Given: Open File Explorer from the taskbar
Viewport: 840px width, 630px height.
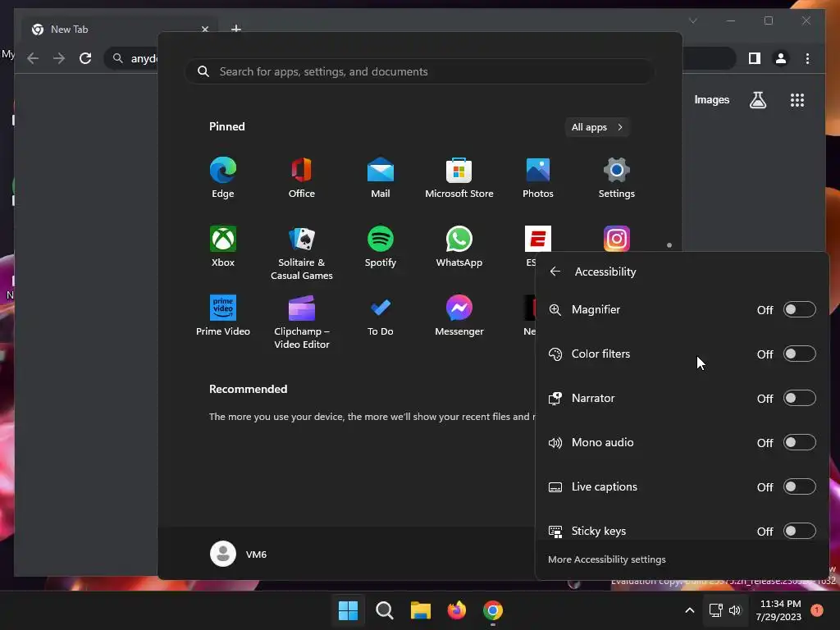Looking at the screenshot, I should tap(421, 610).
